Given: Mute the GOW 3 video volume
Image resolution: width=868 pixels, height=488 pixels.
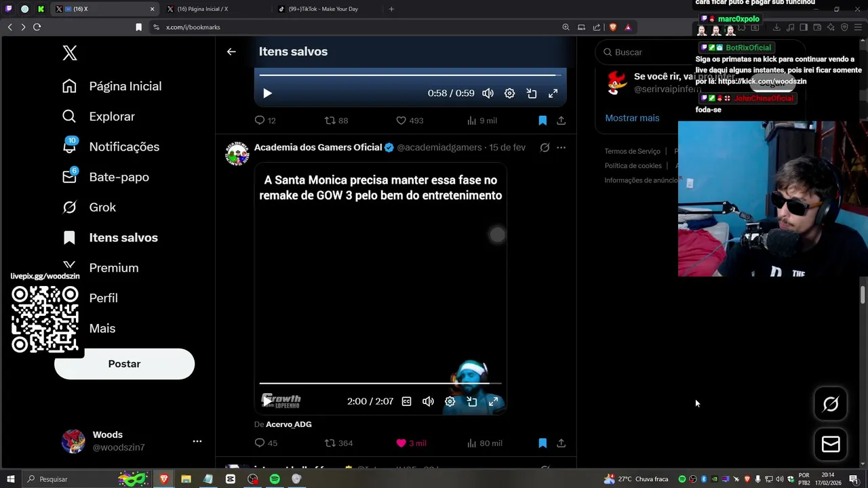Looking at the screenshot, I should tap(428, 401).
